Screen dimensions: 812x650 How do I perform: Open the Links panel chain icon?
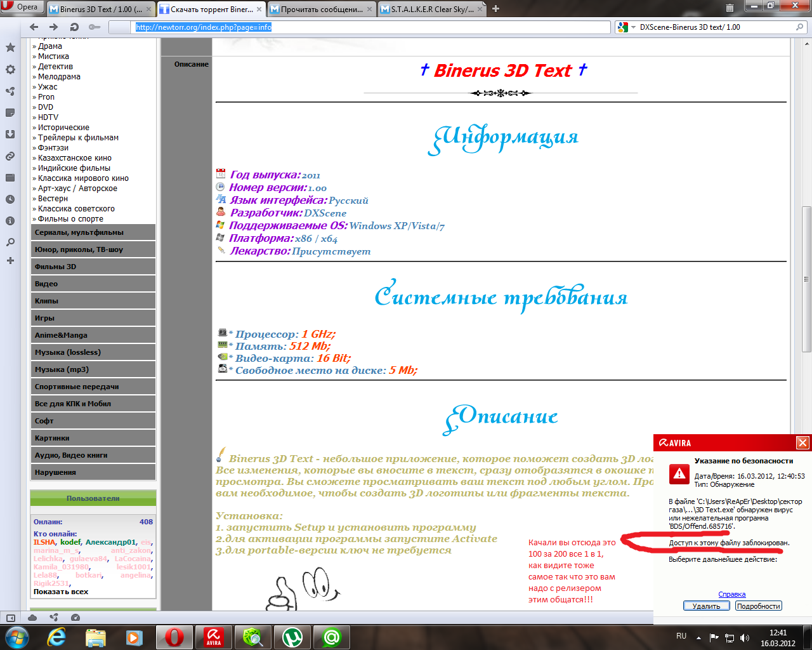click(x=10, y=156)
